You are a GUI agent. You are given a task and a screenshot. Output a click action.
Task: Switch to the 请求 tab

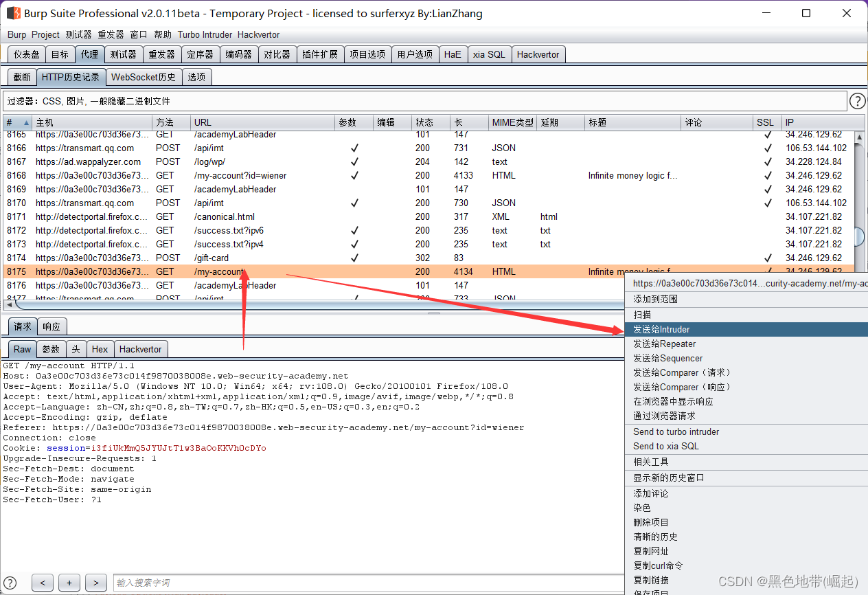point(23,326)
